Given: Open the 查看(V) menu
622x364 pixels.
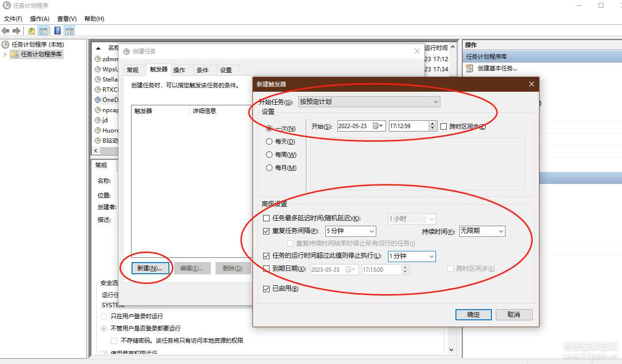Looking at the screenshot, I should (67, 18).
